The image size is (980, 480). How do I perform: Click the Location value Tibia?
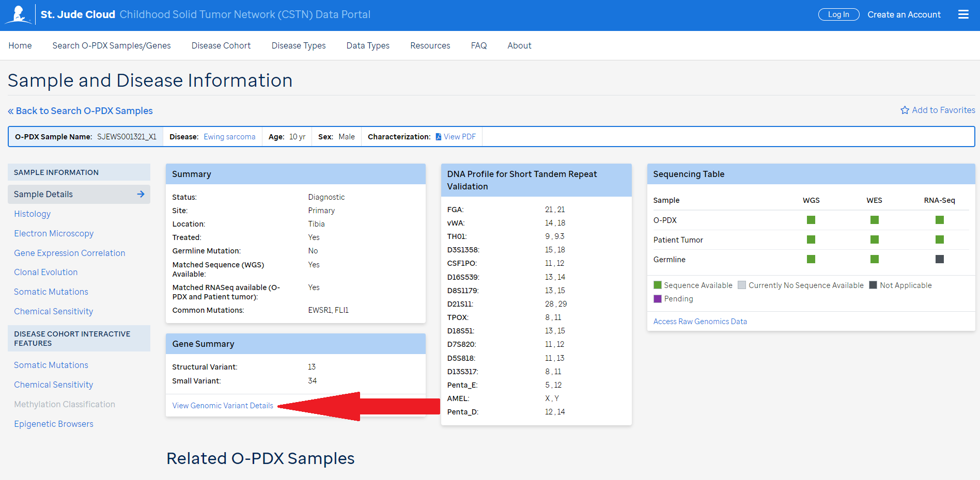pos(317,224)
